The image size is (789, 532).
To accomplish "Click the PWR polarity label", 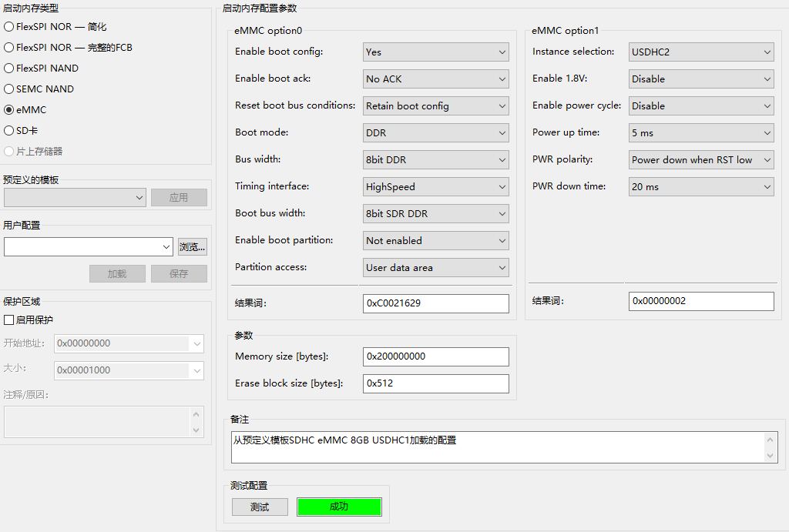I will (562, 159).
